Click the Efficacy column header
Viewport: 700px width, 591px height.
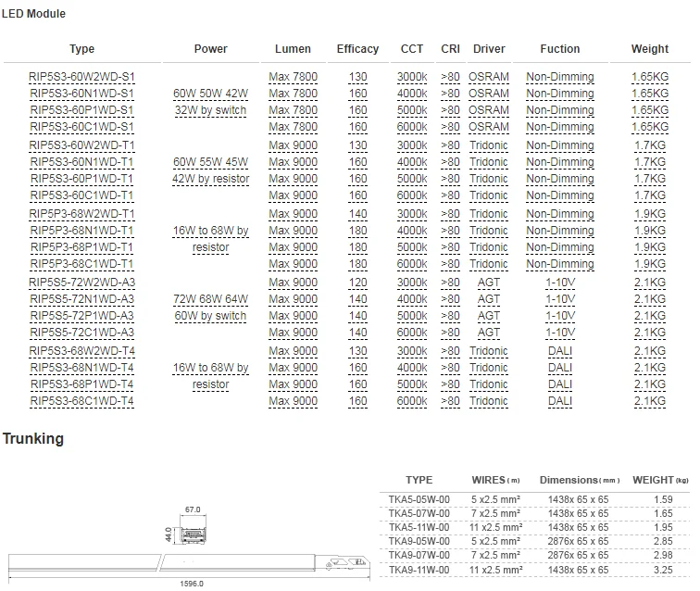click(357, 49)
